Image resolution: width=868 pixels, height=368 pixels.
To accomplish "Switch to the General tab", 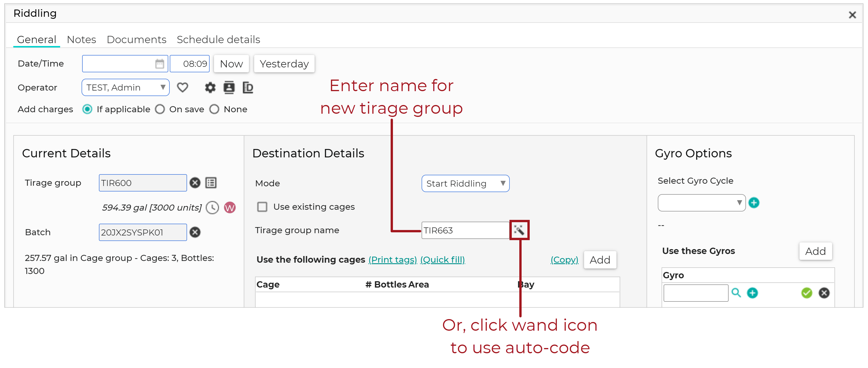I will pyautogui.click(x=36, y=39).
